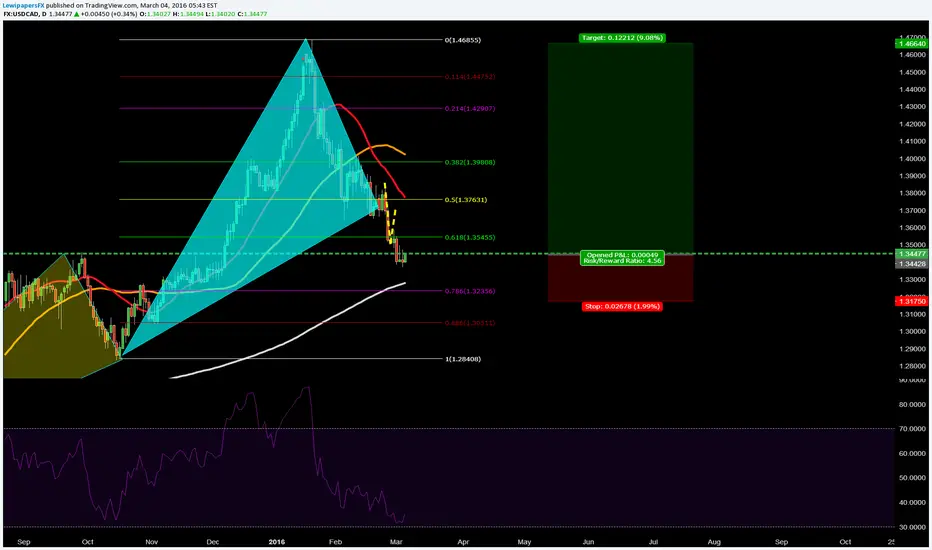This screenshot has width=932, height=550.
Task: Click the Dec label on time axis
Action: point(213,542)
